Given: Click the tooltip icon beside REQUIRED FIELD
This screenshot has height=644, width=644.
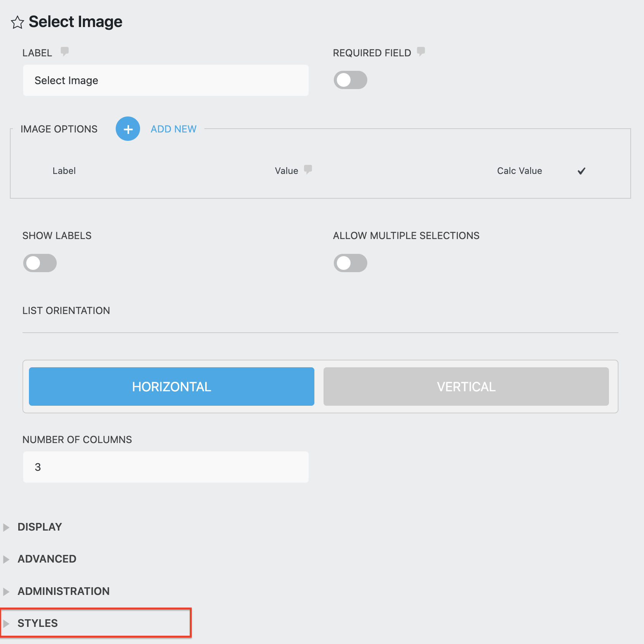Looking at the screenshot, I should (421, 52).
